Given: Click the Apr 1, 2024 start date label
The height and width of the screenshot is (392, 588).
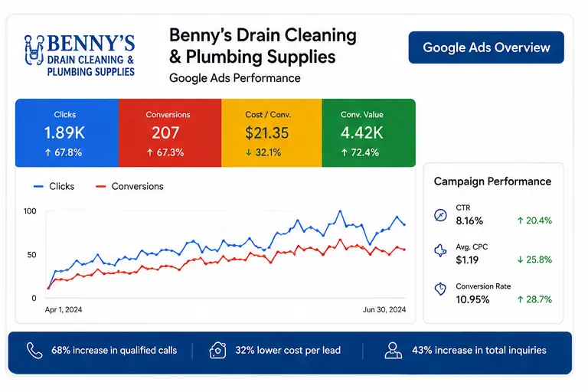Looking at the screenshot, I should (64, 310).
